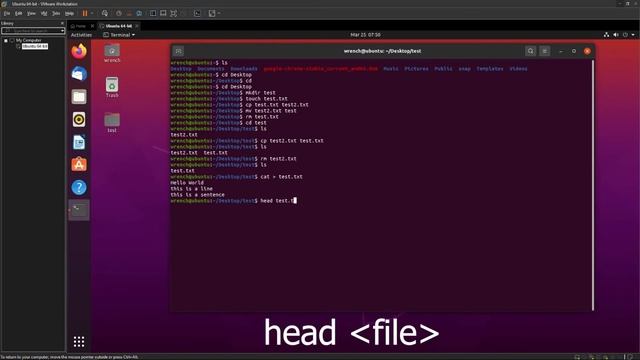640x360 pixels.
Task: Toggle the thumbnail bar icon
Action: 163,13
